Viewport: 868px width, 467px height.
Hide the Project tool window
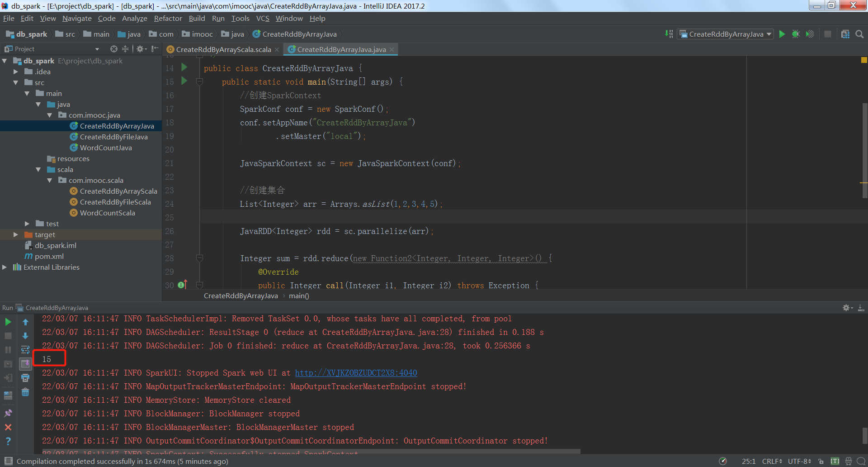click(x=155, y=49)
